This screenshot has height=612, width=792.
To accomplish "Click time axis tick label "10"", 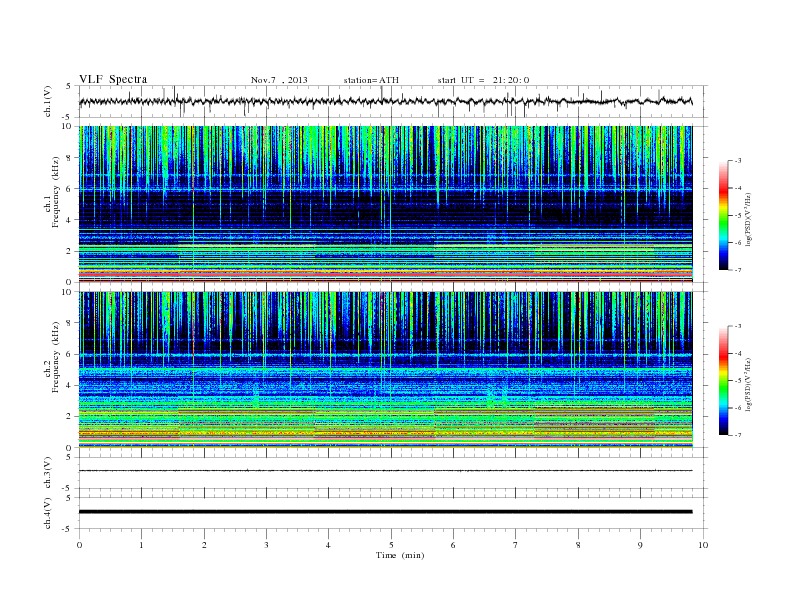I will (703, 545).
